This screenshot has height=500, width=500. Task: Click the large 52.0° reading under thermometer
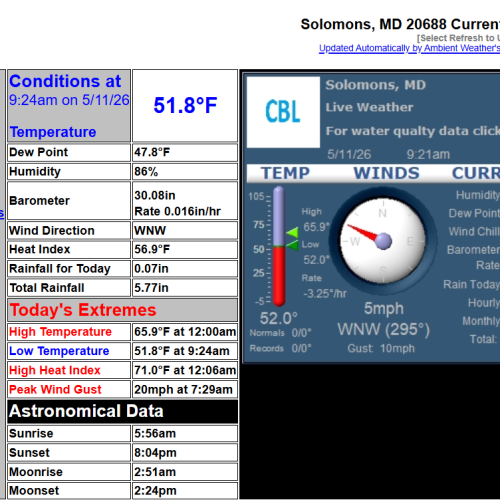point(279,318)
